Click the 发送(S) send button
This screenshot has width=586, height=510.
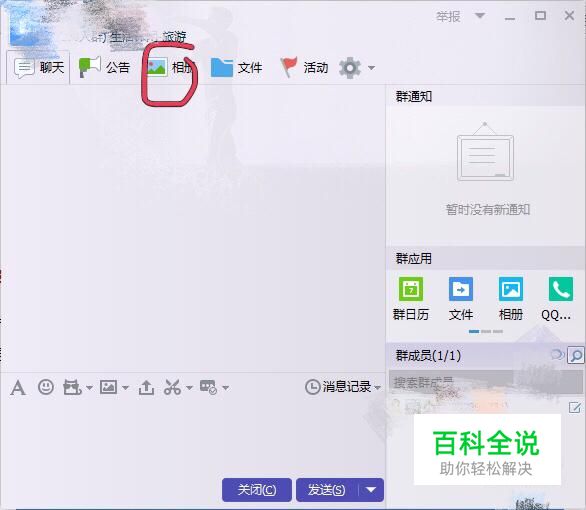pyautogui.click(x=326, y=490)
